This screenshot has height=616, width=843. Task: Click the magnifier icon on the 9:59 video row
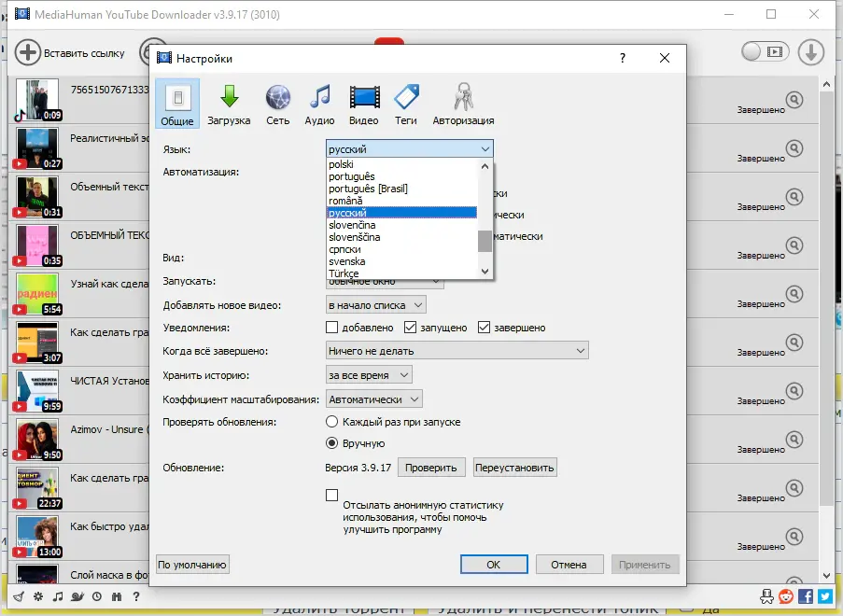pyautogui.click(x=794, y=391)
